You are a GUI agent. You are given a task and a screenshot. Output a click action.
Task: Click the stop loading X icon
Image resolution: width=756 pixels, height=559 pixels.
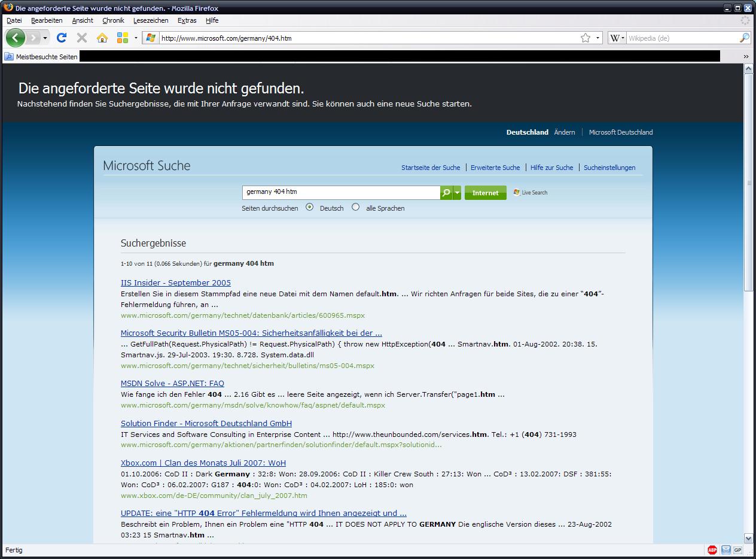[82, 38]
